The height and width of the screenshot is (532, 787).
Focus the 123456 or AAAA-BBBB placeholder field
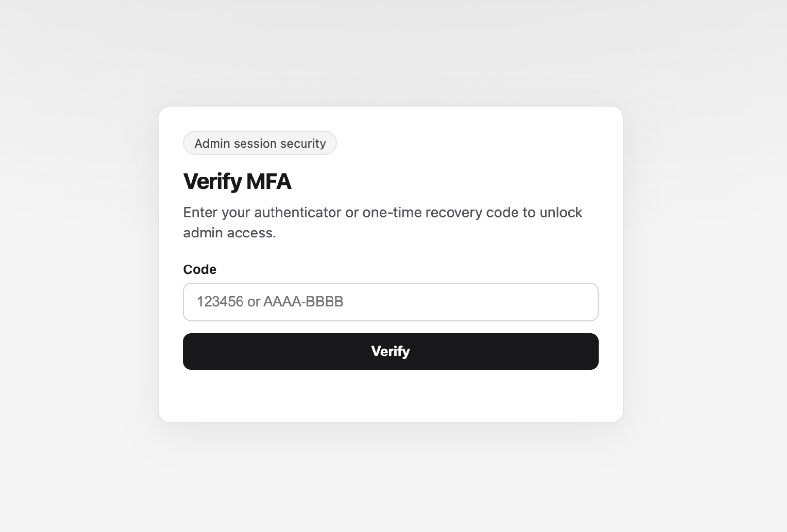pos(391,302)
